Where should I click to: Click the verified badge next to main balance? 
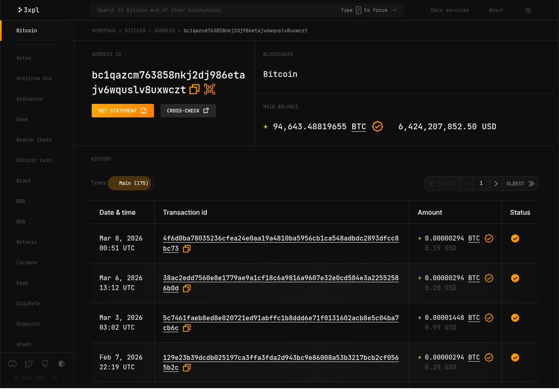point(377,126)
